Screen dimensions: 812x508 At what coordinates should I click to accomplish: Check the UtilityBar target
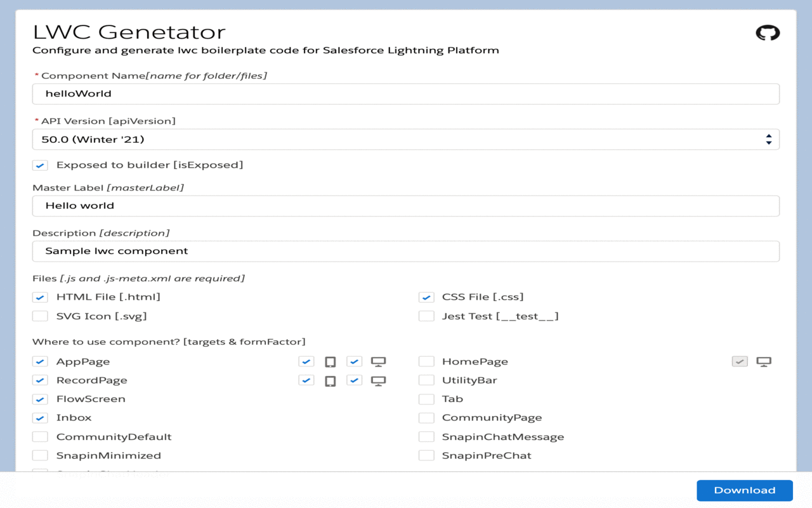(426, 380)
